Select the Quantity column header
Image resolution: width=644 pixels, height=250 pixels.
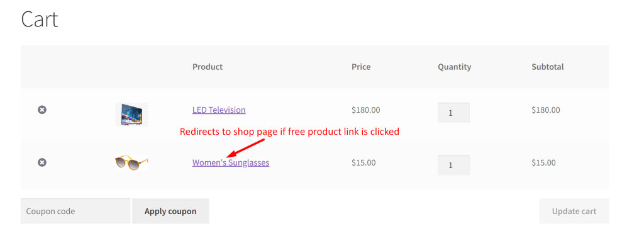point(454,67)
